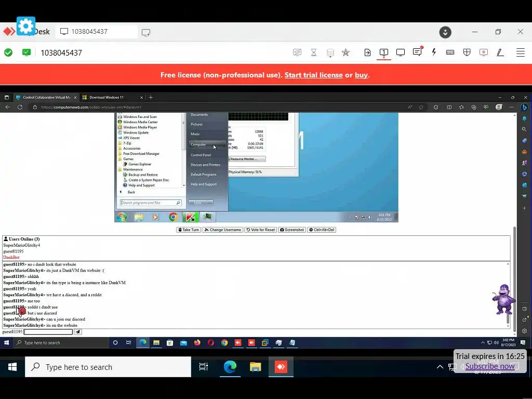Click the VM Windows 7 start orb
Screen dimensions: 532x399
click(122, 217)
